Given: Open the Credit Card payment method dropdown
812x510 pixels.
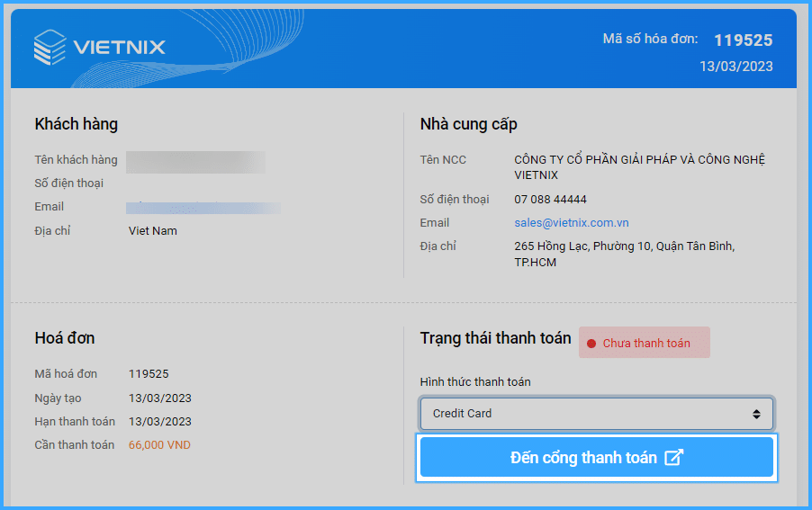Looking at the screenshot, I should pos(597,413).
